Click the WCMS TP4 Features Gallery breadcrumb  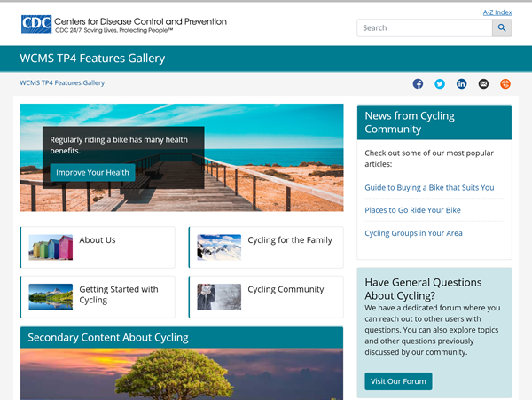tap(62, 82)
